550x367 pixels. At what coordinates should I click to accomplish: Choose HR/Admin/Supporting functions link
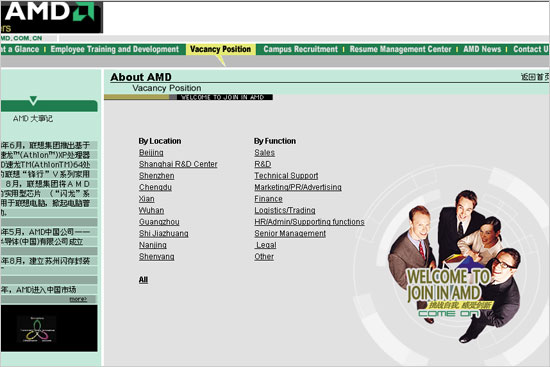pos(309,222)
